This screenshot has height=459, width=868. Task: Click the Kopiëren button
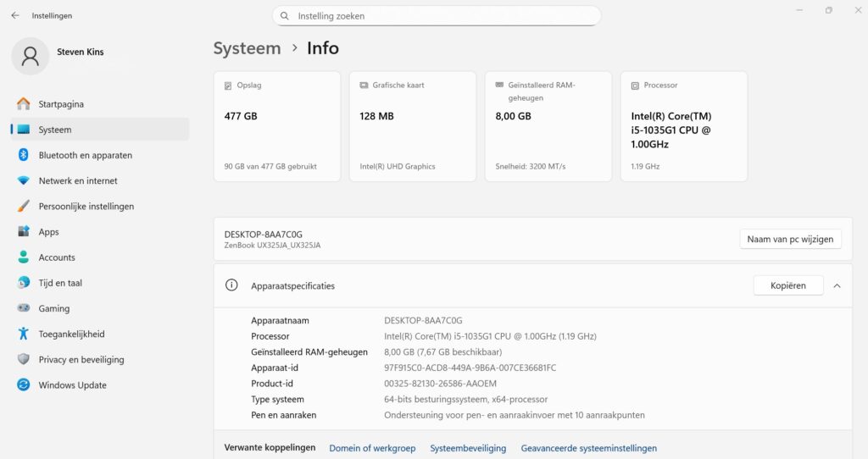787,285
